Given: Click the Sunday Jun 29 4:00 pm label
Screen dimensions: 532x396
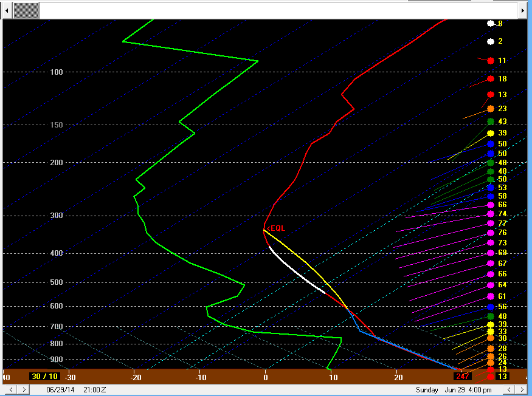Looking at the screenshot, I should [454, 390].
